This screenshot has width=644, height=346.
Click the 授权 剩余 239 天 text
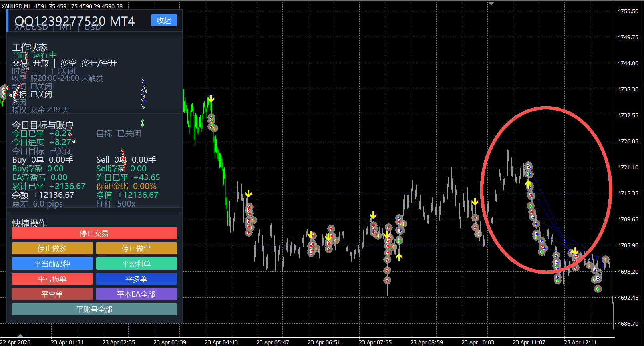click(41, 109)
